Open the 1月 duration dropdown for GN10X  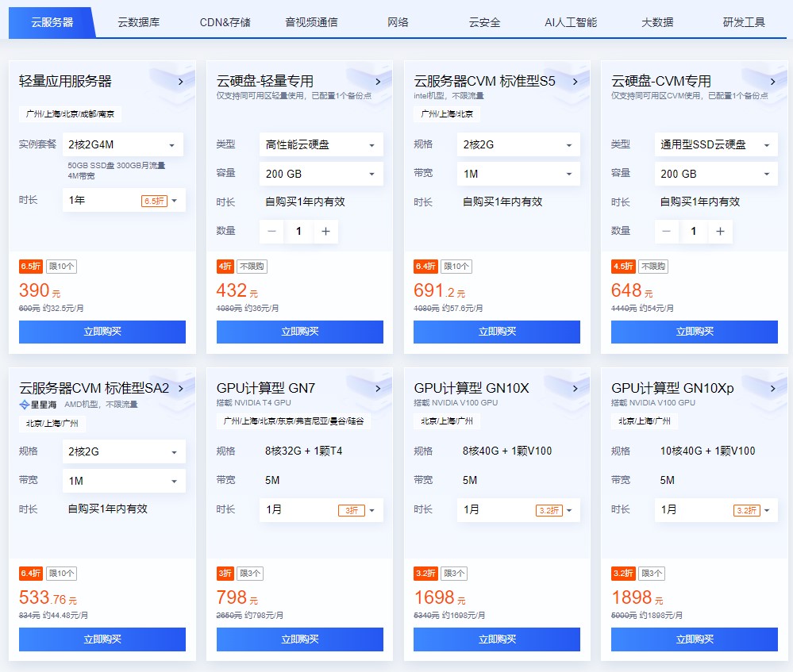tap(518, 509)
